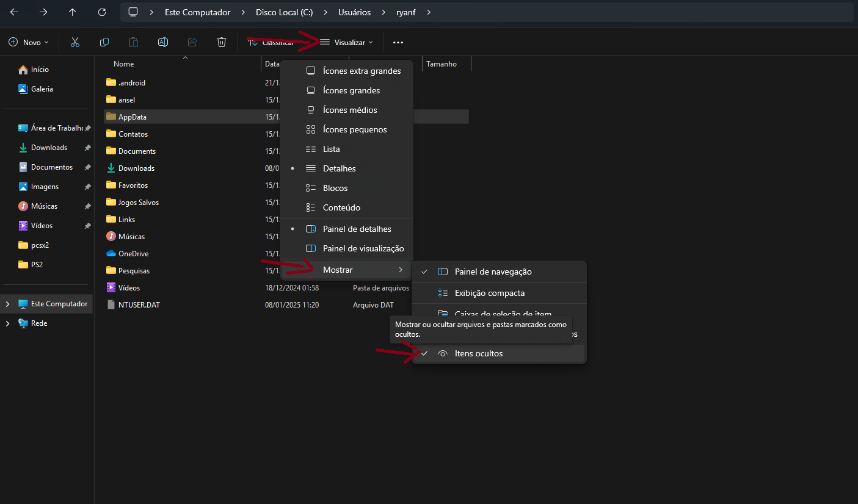Open the Novo dropdown button
The width and height of the screenshot is (858, 504).
pyautogui.click(x=29, y=43)
